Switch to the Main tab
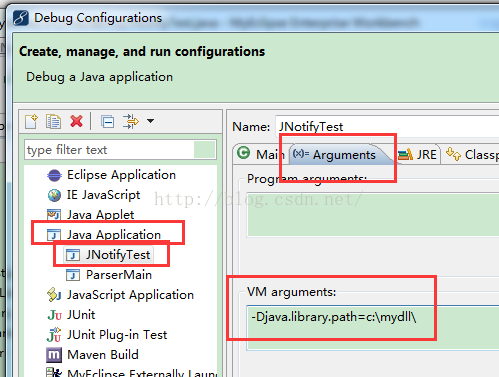Viewport: 499px width, 377px height. pyautogui.click(x=261, y=154)
